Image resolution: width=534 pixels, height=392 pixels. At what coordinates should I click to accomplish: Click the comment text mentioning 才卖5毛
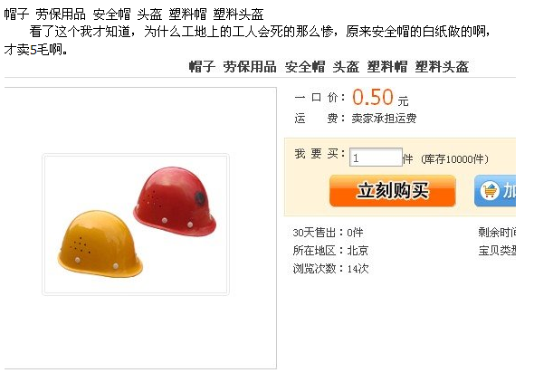click(247, 41)
